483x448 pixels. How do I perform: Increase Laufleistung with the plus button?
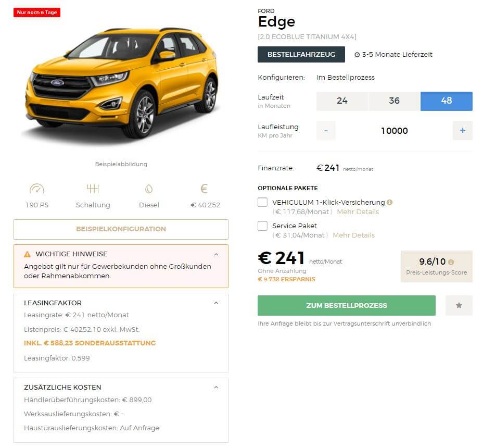click(462, 130)
